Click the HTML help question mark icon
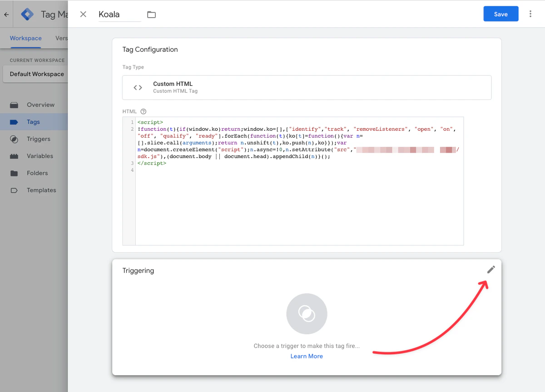Image resolution: width=545 pixels, height=392 pixels. (144, 111)
